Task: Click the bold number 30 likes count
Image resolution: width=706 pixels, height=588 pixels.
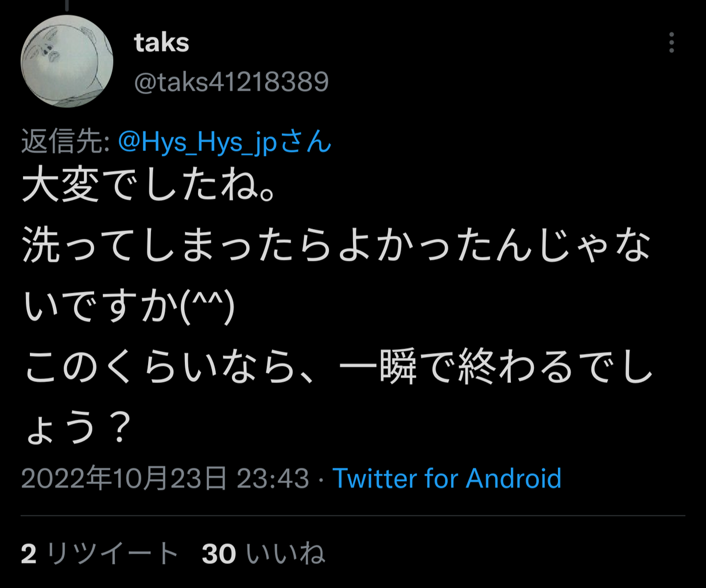Action: [x=219, y=554]
